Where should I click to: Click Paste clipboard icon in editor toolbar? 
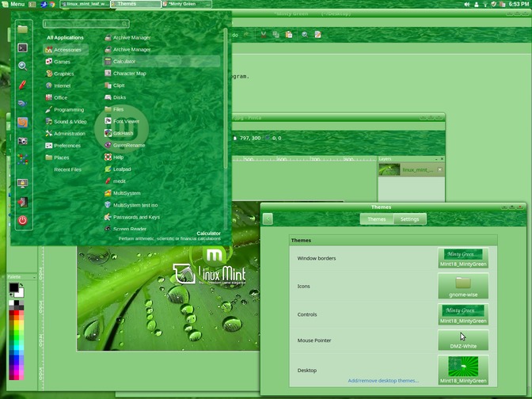289,35
